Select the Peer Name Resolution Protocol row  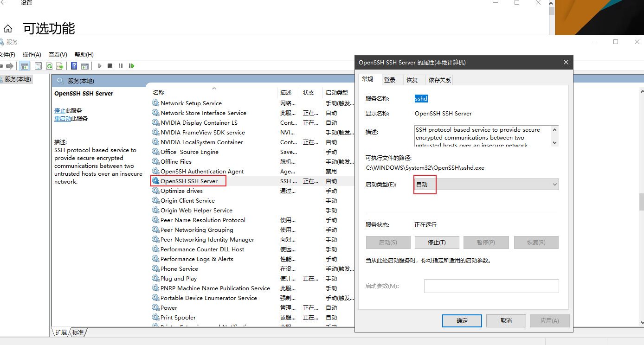tap(253, 220)
